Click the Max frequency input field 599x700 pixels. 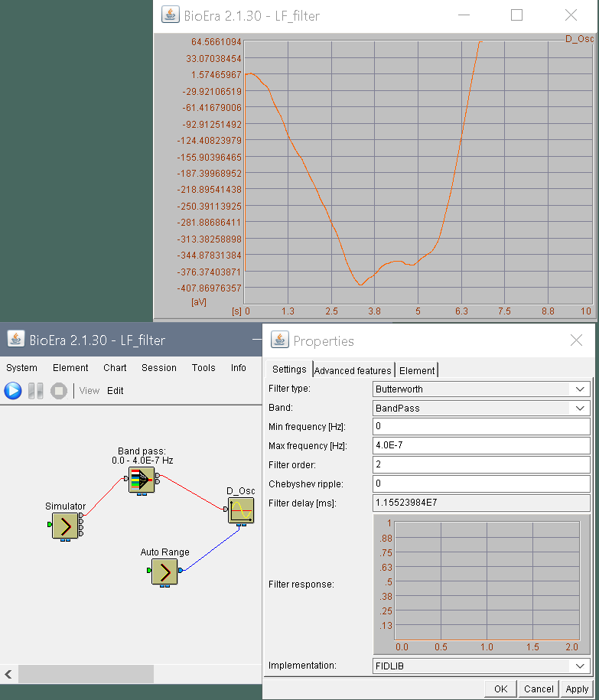[481, 445]
